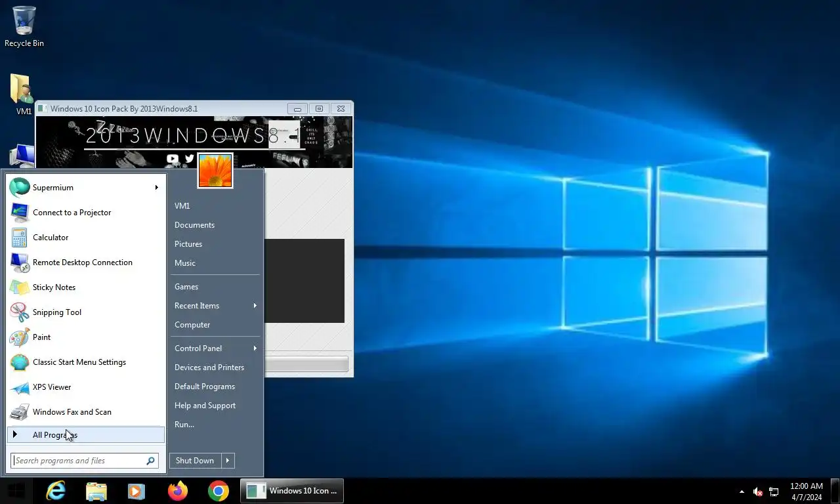Open File Explorer from the taskbar
This screenshot has height=504, width=840.
click(96, 491)
